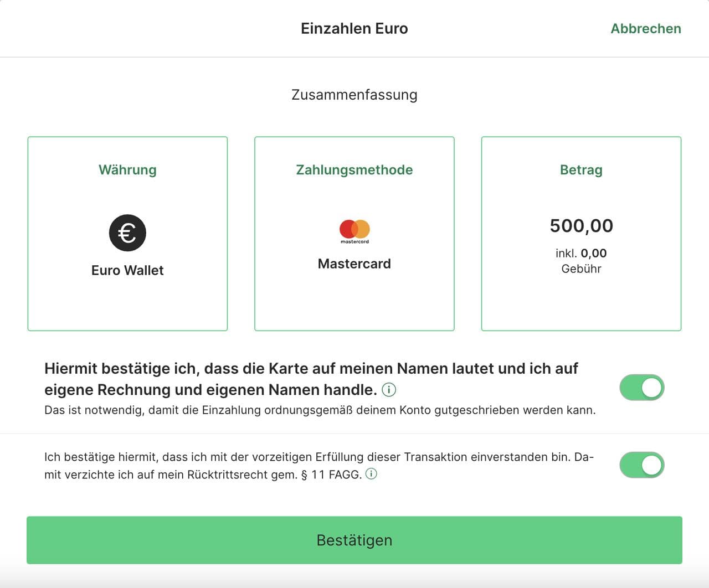Viewport: 709px width, 588px height.
Task: Click the inkl. 0,00 fee text
Action: coord(581,254)
